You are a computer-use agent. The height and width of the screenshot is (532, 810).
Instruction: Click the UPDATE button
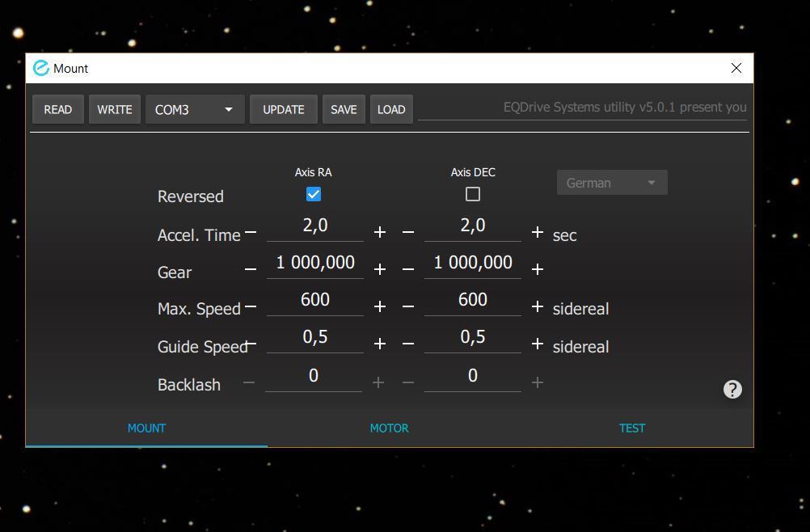point(283,110)
